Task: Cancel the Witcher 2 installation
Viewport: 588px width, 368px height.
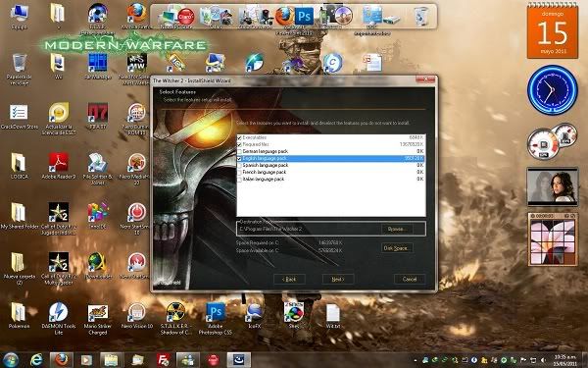Action: coord(410,279)
